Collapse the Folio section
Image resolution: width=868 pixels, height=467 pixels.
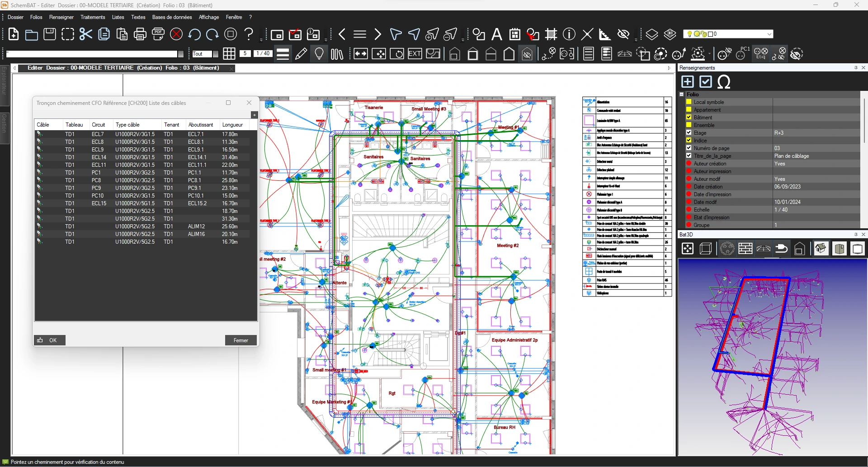click(682, 94)
